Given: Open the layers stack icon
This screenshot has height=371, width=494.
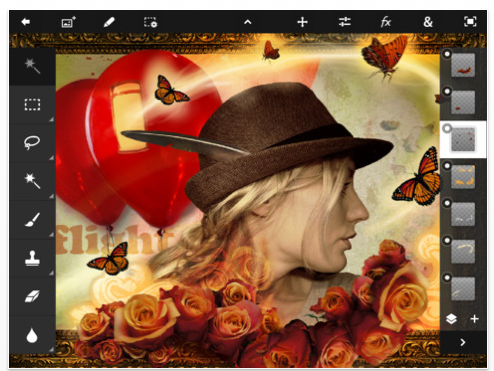Looking at the screenshot, I should click(x=451, y=319).
